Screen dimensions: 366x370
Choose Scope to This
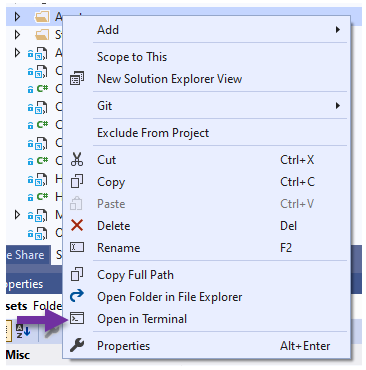(132, 57)
